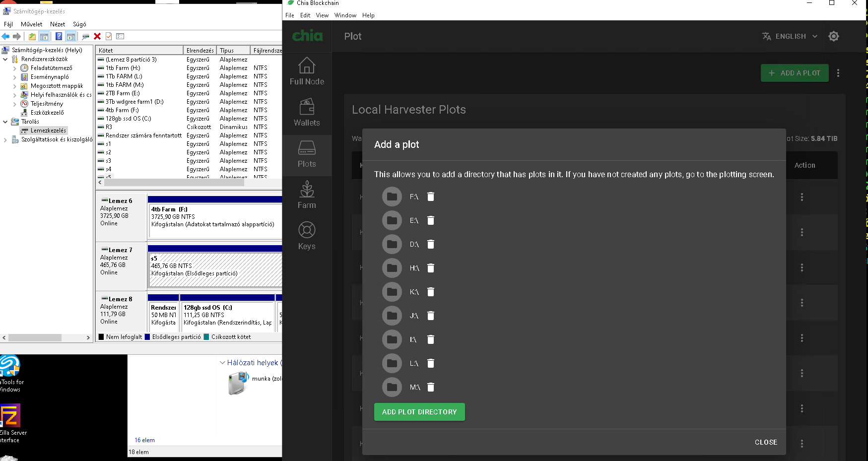Open Chia's Edit menu

click(x=305, y=15)
